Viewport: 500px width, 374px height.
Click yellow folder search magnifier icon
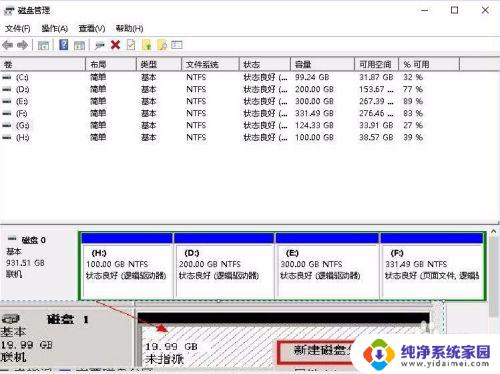click(162, 45)
